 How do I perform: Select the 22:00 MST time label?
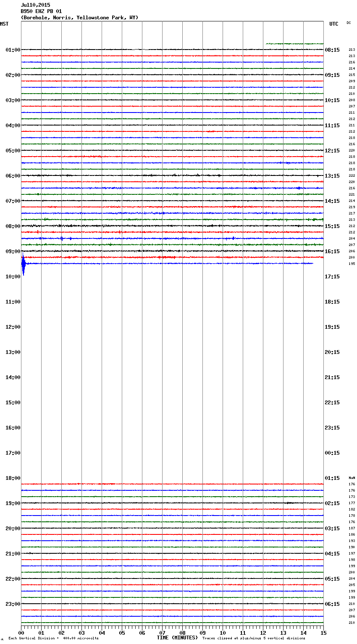click(x=13, y=579)
